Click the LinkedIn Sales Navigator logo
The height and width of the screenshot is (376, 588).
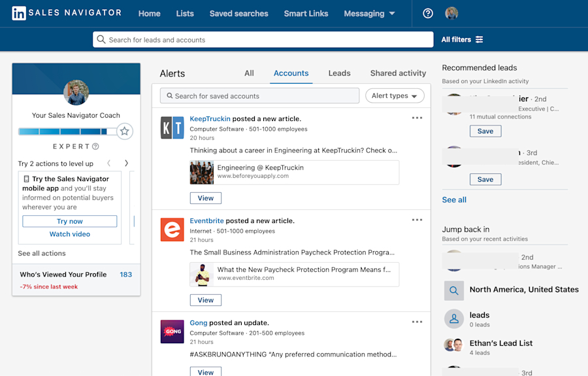click(67, 13)
